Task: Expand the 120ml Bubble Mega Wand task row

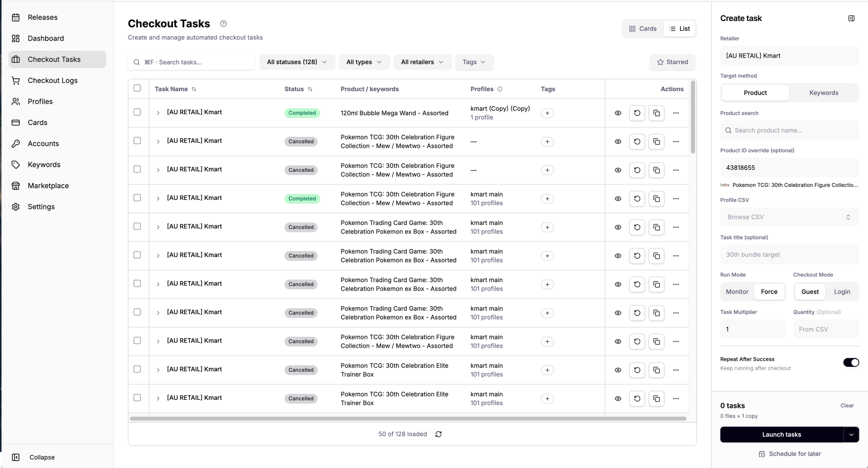Action: click(x=158, y=113)
